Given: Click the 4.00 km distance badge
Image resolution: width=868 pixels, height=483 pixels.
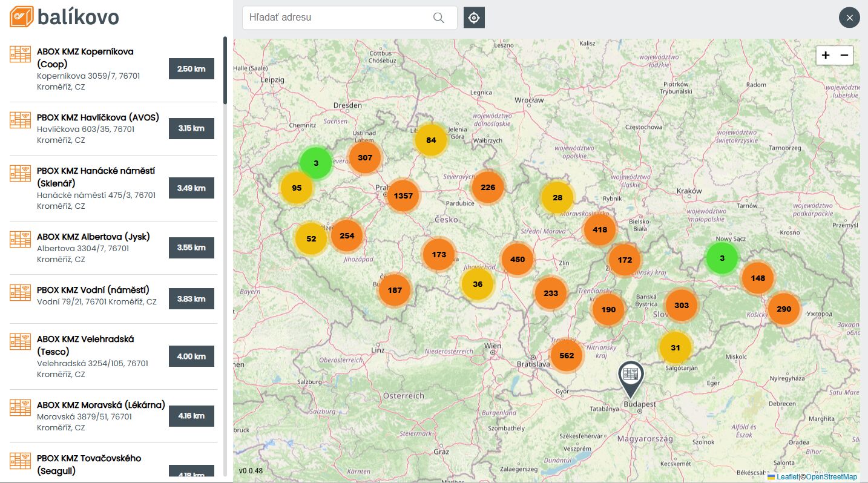Looking at the screenshot, I should [191, 356].
